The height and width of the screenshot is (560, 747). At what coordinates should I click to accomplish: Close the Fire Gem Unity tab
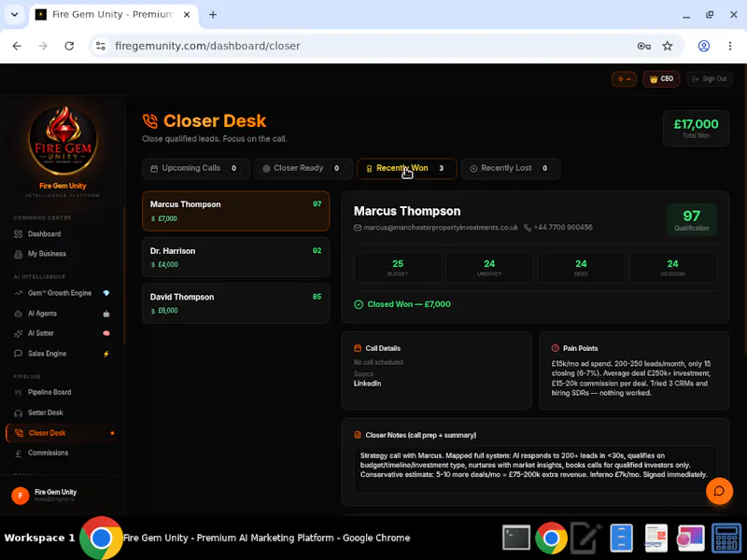coord(187,15)
